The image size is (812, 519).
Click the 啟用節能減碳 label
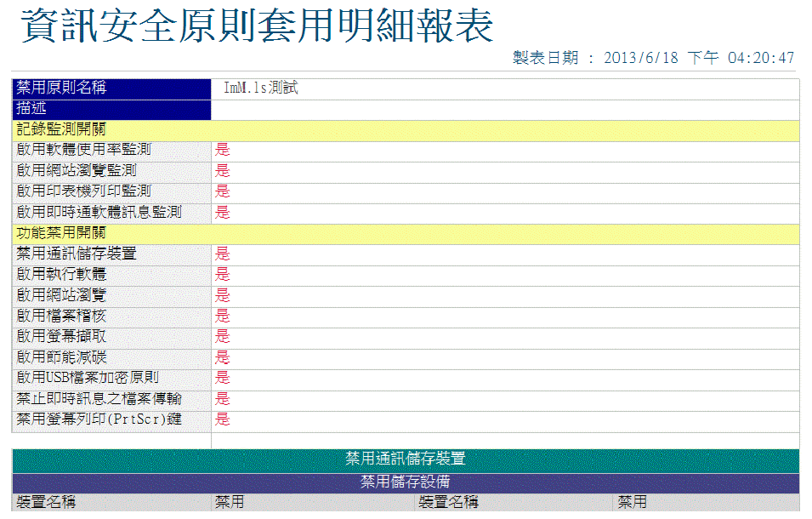[x=61, y=356]
